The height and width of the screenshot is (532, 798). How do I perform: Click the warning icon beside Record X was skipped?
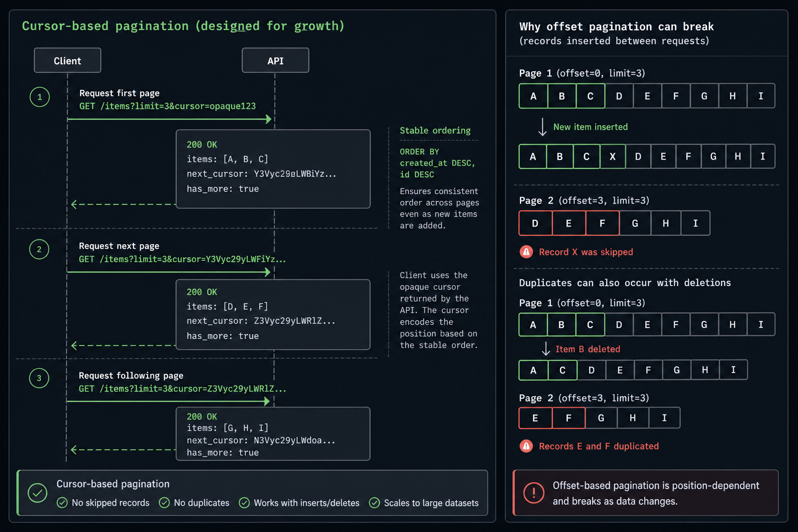[x=526, y=252]
